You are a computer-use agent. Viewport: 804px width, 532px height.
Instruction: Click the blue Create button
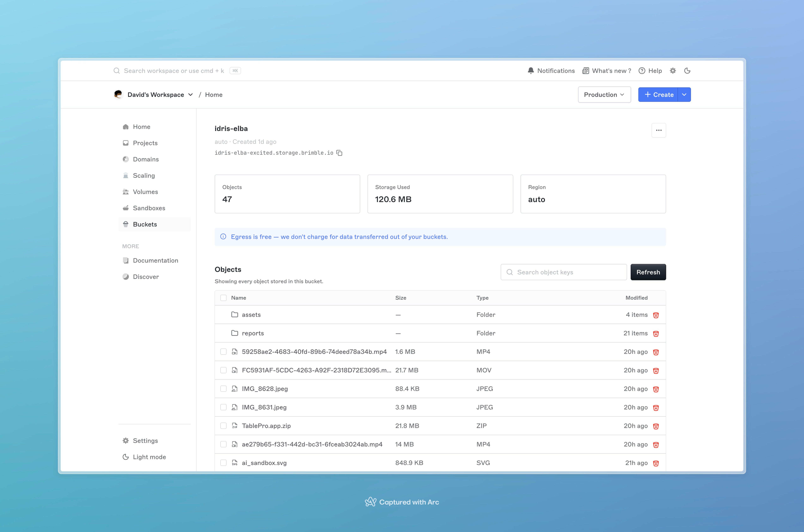pos(658,95)
